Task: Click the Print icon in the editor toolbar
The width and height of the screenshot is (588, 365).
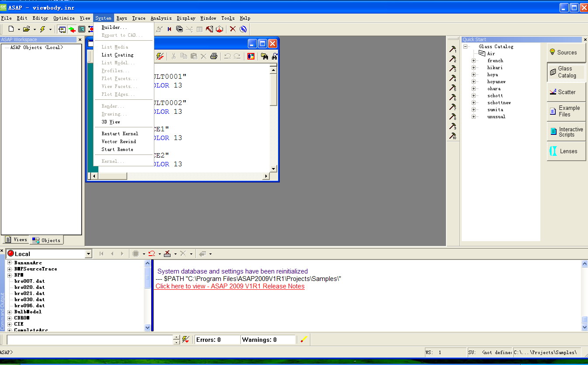Action: coord(214,56)
